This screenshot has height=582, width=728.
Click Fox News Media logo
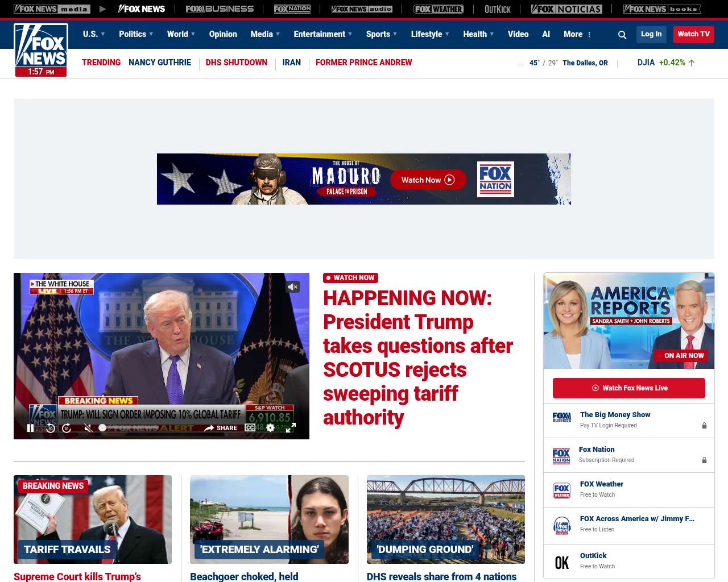pos(52,9)
